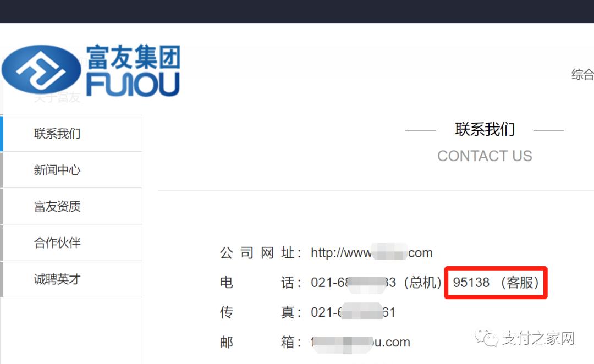The height and width of the screenshot is (364, 594).
Task: Click the 021 switchboard phone number (总机)
Action: [x=353, y=283]
